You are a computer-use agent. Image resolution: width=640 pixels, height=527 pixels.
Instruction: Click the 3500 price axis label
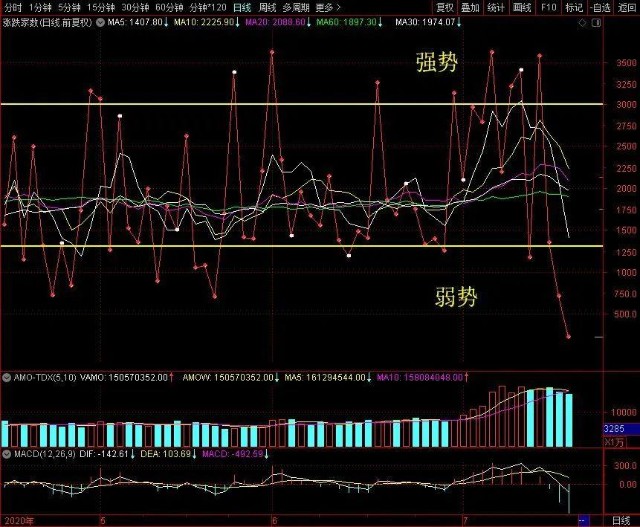tap(626, 63)
